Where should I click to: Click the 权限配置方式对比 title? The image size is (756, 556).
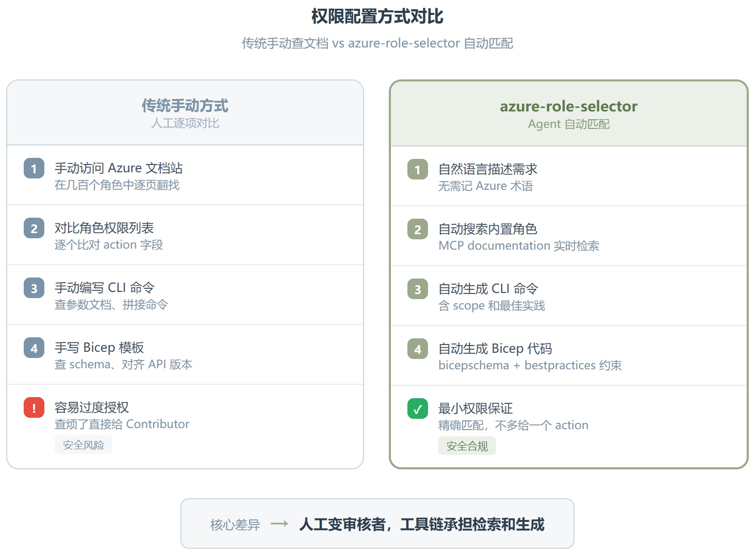[x=377, y=17]
